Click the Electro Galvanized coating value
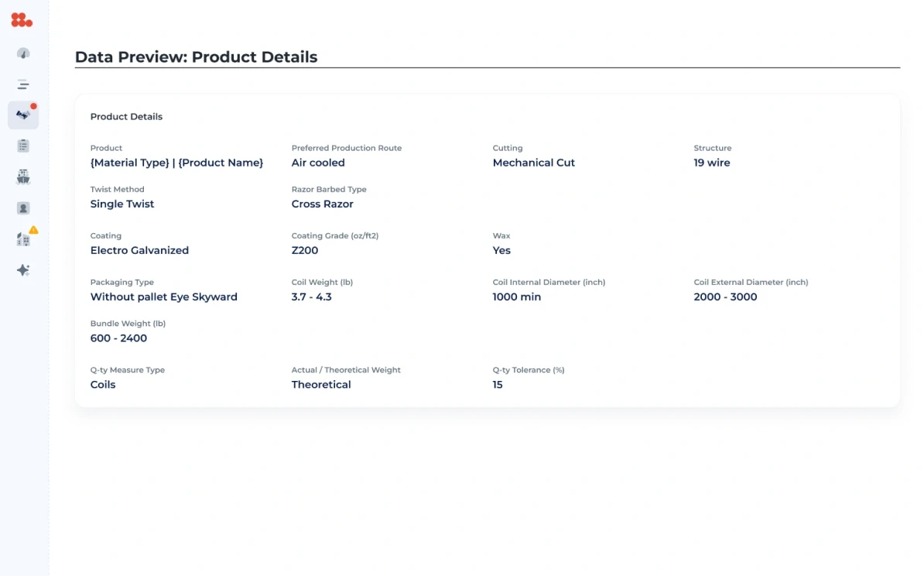The width and height of the screenshot is (924, 576). 139,251
